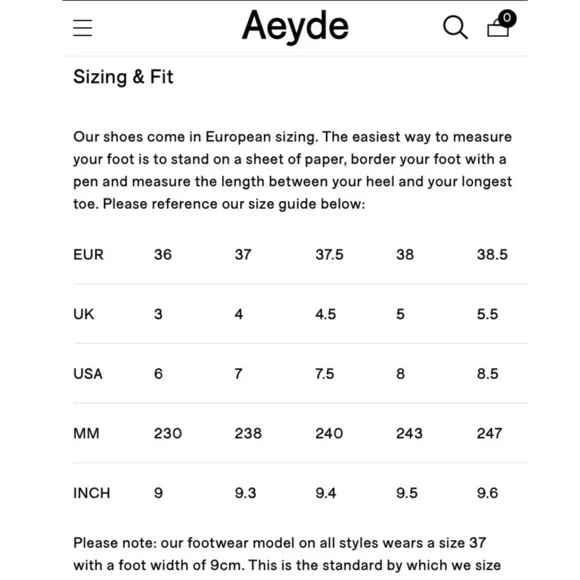Click the footwear model size note paragraph
Viewport: 580px width, 580px height.
(x=287, y=554)
